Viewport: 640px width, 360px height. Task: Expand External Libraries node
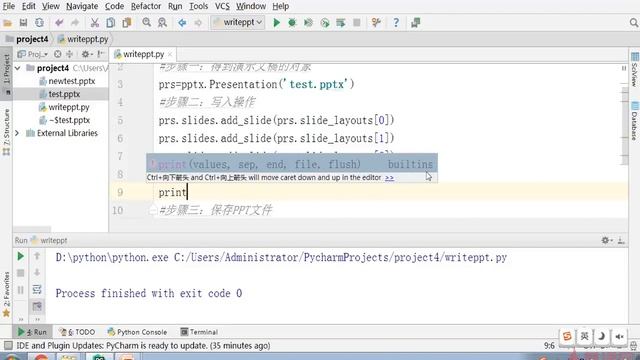(x=17, y=133)
